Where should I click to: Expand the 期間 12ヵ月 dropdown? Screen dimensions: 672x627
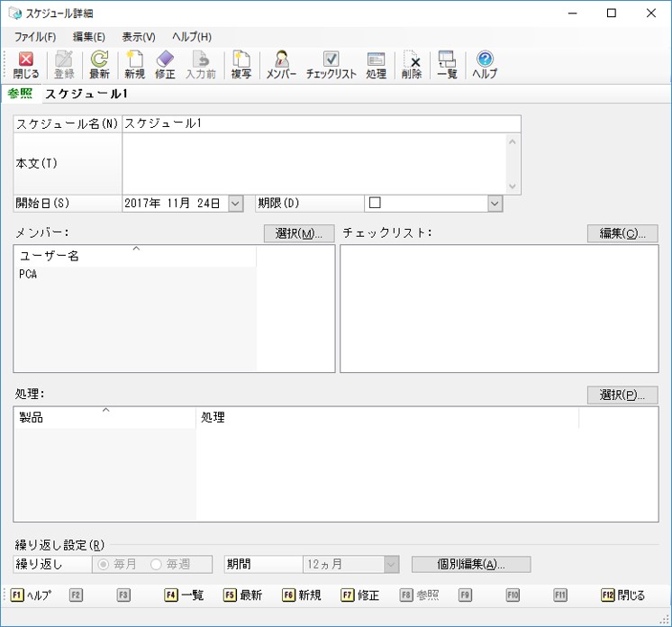pos(391,565)
